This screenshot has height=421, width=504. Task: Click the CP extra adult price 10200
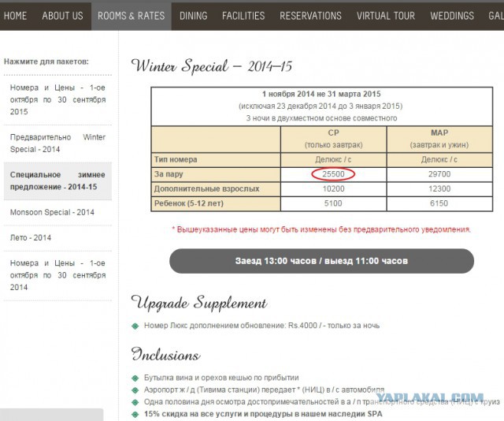pyautogui.click(x=333, y=189)
